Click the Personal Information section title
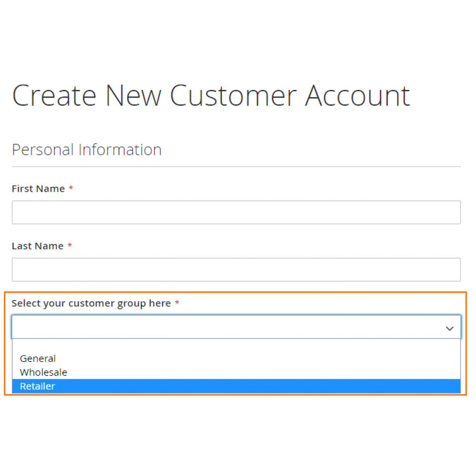The width and height of the screenshot is (476, 476). tap(87, 150)
